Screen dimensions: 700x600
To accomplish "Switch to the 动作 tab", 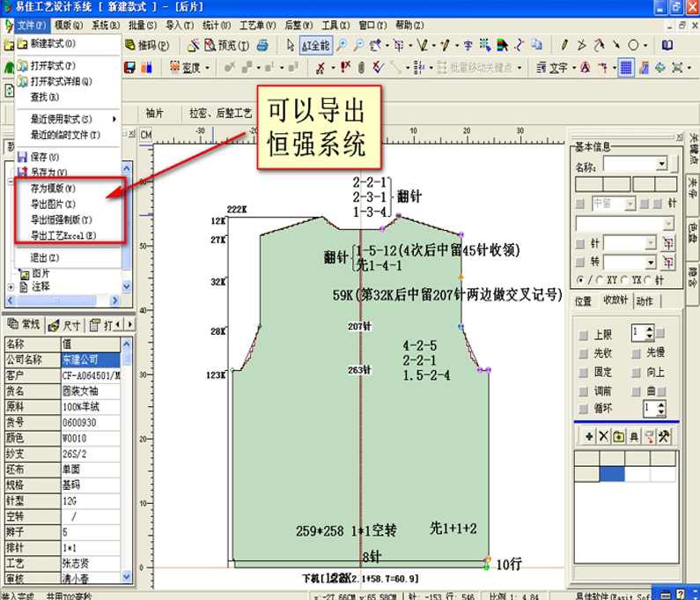I will click(x=645, y=301).
